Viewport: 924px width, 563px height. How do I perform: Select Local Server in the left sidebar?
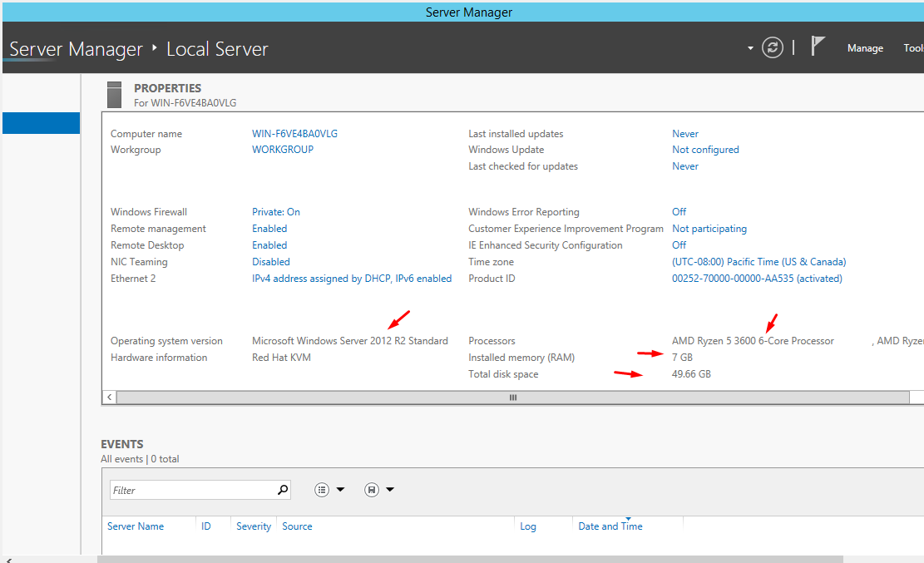41,122
